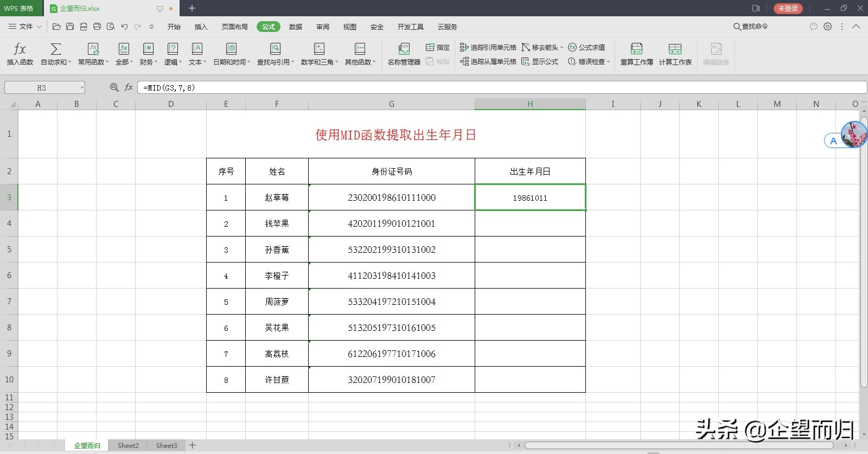Select the Sheet2 tab
The image size is (868, 454).
128,445
